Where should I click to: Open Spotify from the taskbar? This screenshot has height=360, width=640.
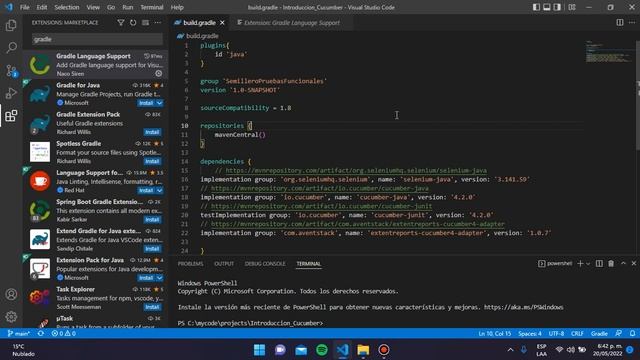tap(322, 350)
